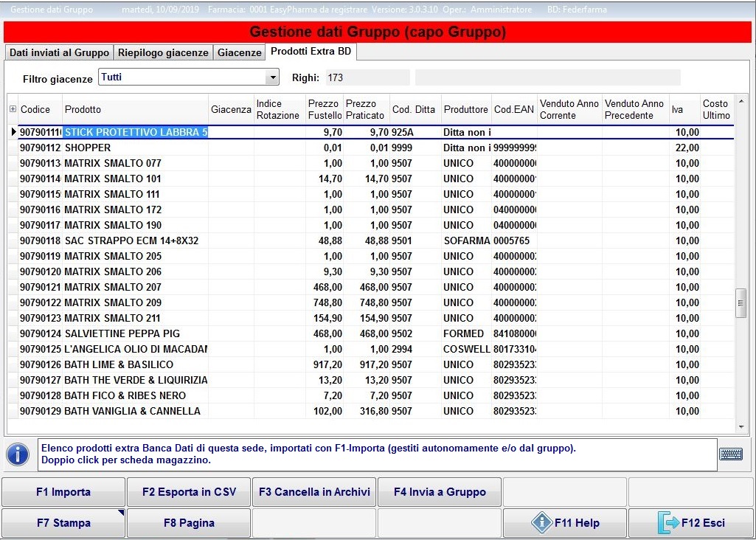
Task: Open the Riepilogo giacenze tab
Action: (164, 52)
